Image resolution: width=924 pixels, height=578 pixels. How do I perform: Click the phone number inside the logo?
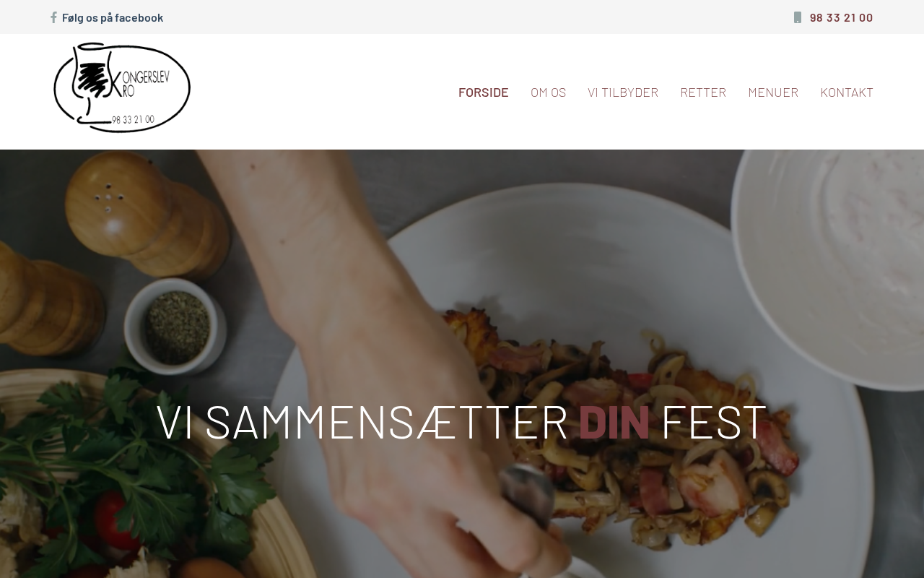click(133, 119)
